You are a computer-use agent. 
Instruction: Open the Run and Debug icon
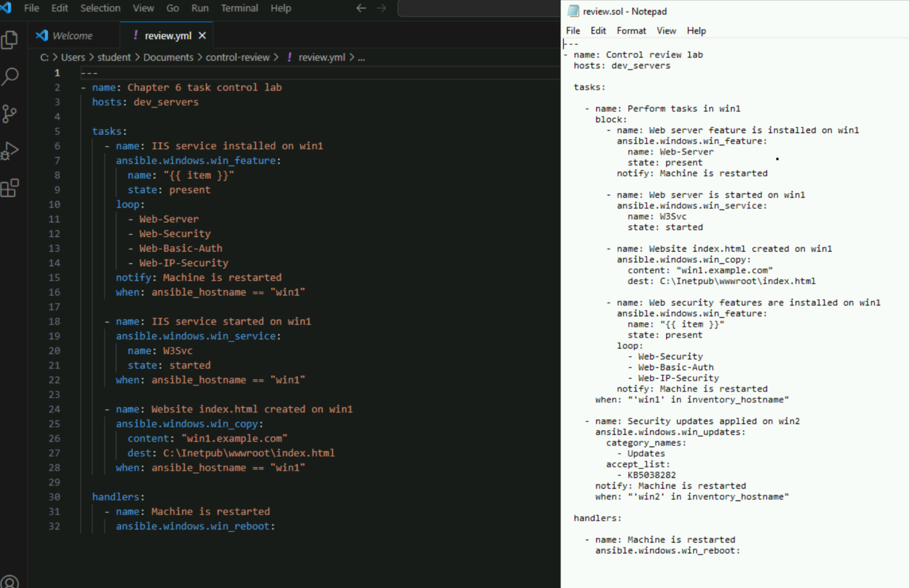coord(10,151)
